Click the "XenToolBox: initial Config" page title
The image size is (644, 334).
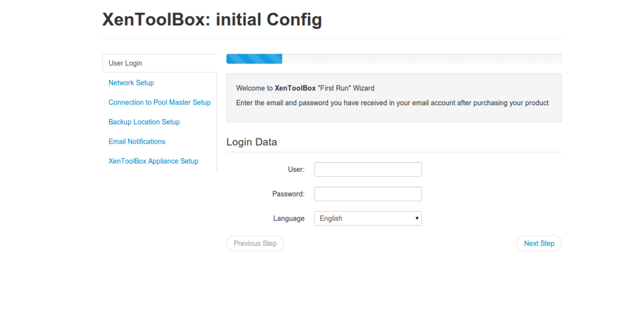pos(212,19)
